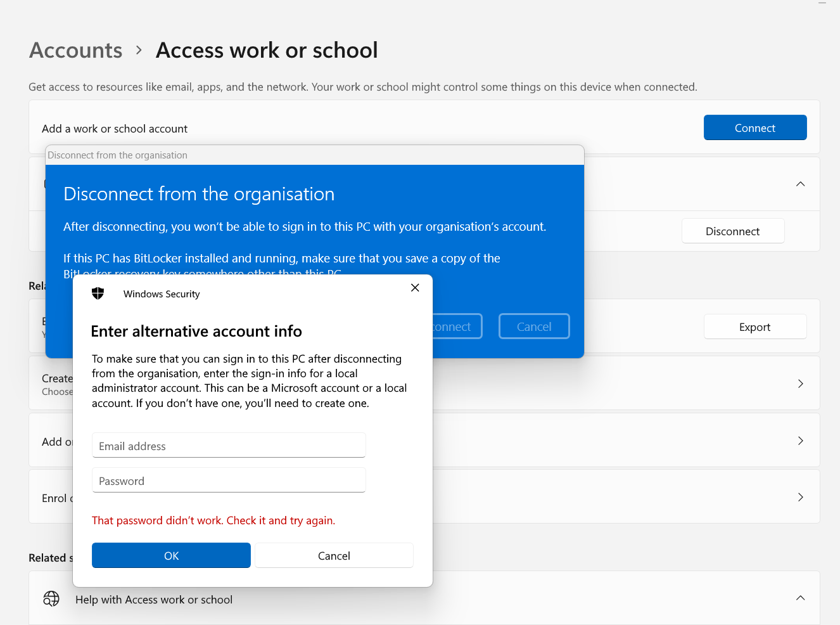Viewport: 840px width, 625px height.
Task: Click the 'Access work or school' page title
Action: click(267, 50)
